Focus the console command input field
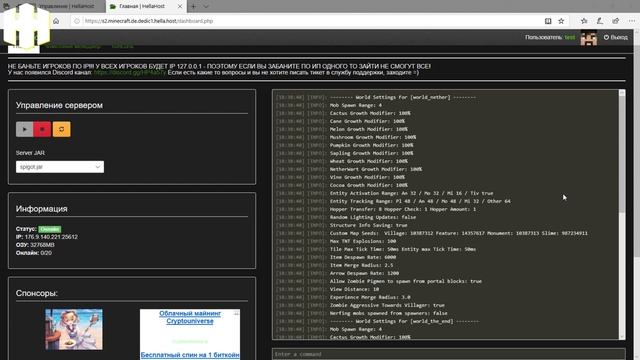Screen dimensions: 640x360 tap(449, 354)
